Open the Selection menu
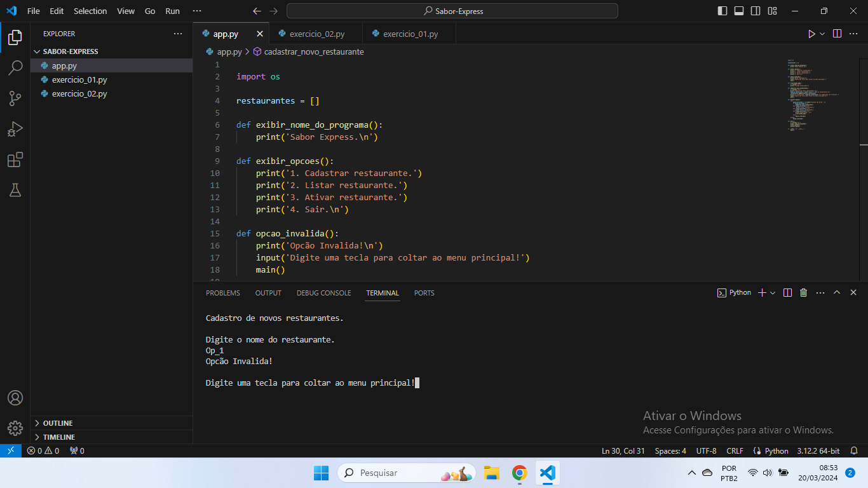The width and height of the screenshot is (868, 488). click(90, 11)
